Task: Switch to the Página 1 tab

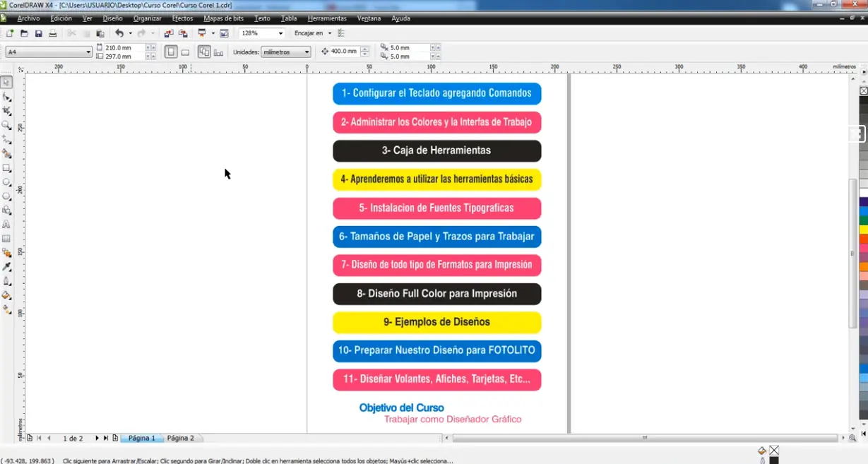Action: (x=141, y=439)
